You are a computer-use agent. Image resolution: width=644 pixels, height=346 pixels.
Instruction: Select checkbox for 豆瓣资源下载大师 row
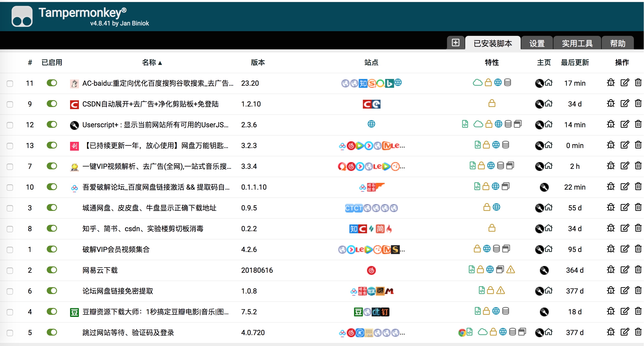(x=10, y=312)
